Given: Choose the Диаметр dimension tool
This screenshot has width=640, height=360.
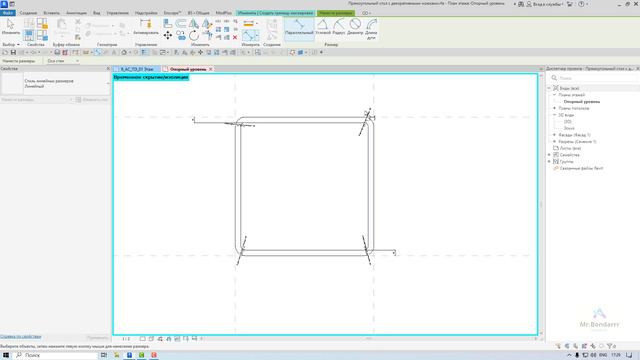Looking at the screenshot, I should tap(355, 27).
